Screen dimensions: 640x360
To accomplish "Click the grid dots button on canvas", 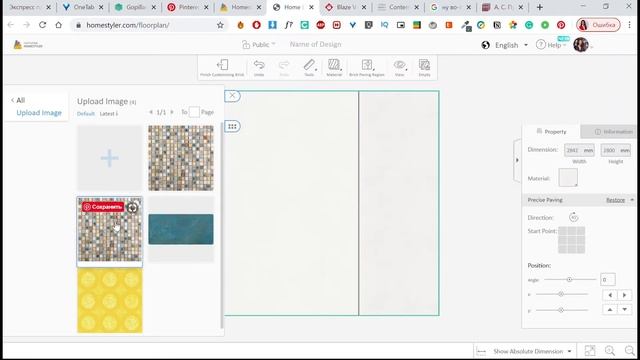I will coord(232,127).
